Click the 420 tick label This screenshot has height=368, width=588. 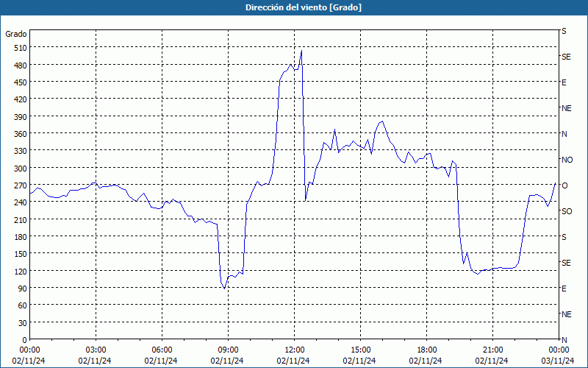[21, 99]
